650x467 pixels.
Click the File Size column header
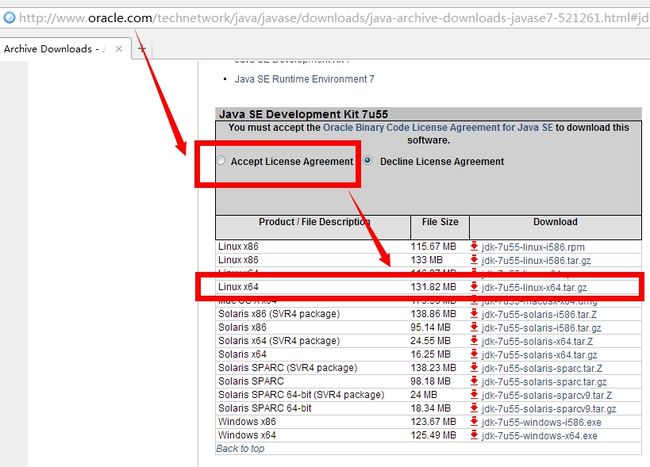click(440, 222)
